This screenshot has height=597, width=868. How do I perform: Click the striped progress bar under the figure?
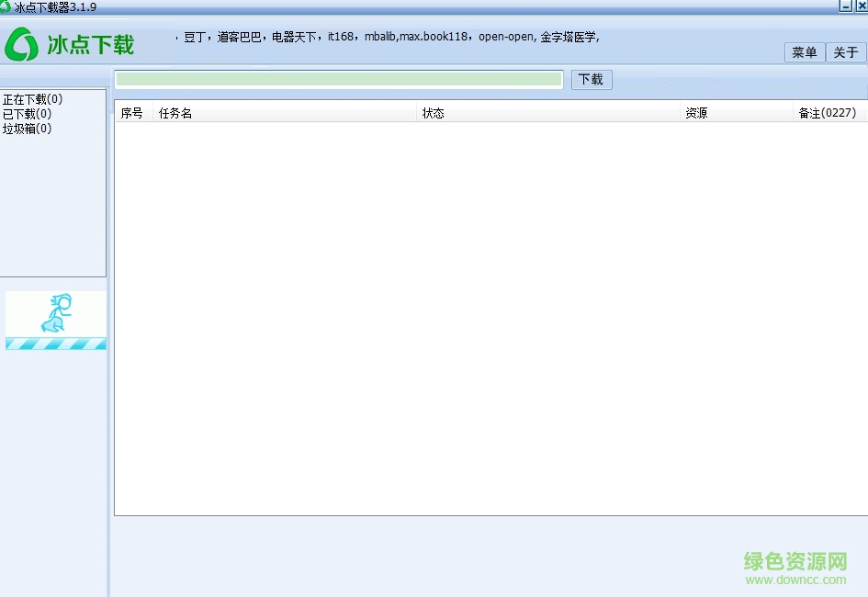pyautogui.click(x=55, y=344)
